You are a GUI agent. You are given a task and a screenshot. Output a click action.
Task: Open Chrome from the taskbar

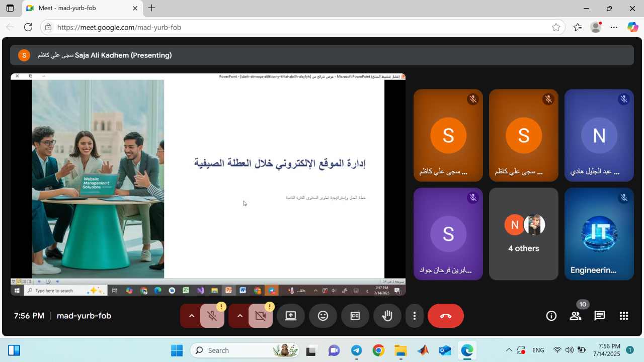378,350
